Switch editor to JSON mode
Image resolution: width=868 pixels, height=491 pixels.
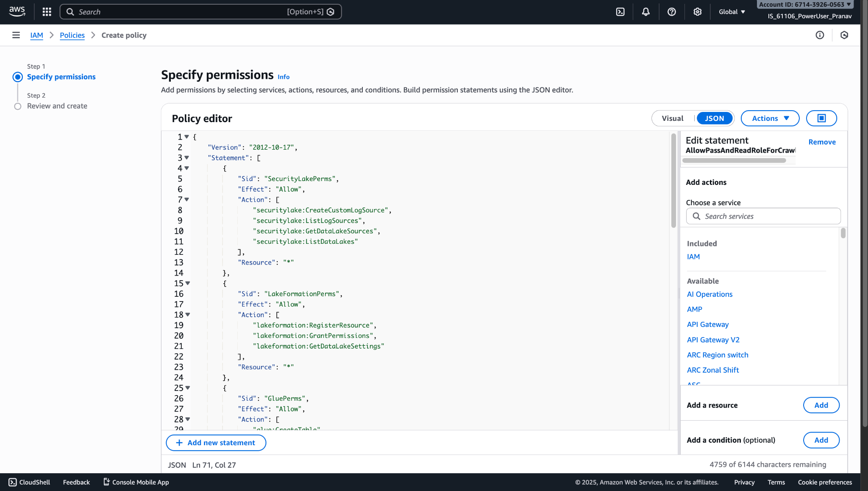(x=715, y=118)
